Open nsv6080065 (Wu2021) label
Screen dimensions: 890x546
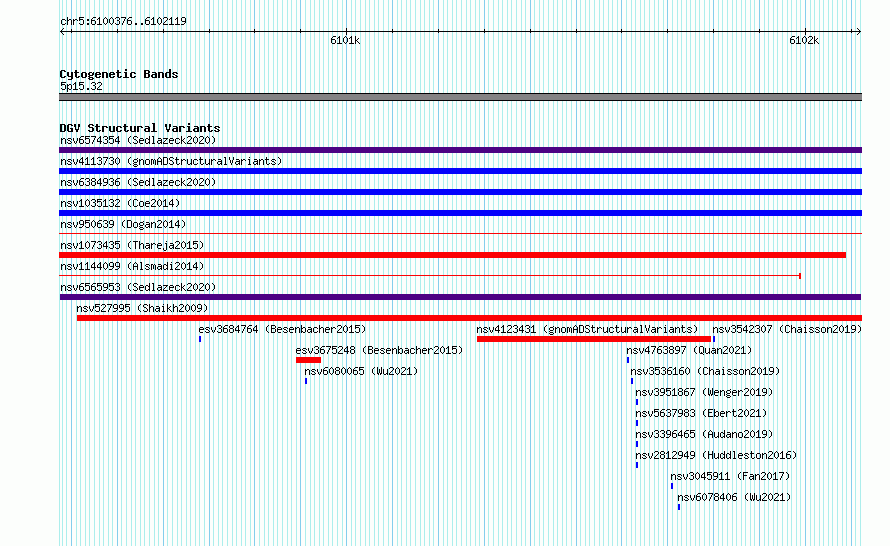click(361, 371)
